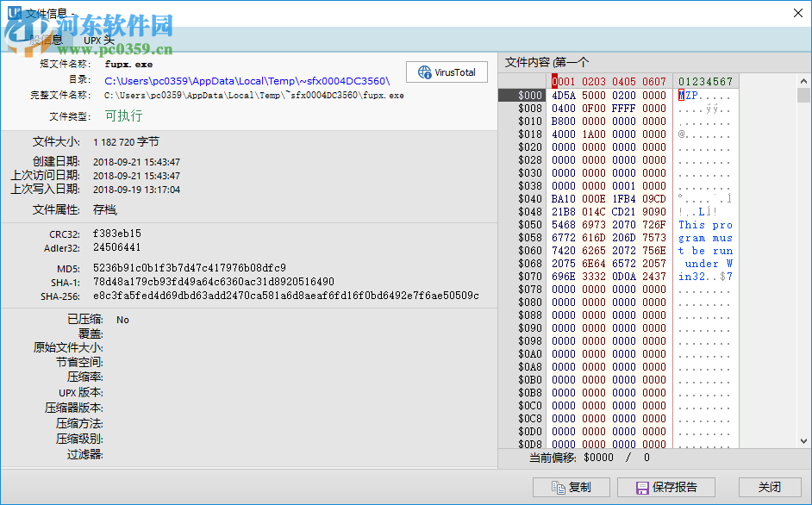Click ASCII text 'This pro' in hex view
The width and height of the screenshot is (812, 505).
pos(705,225)
